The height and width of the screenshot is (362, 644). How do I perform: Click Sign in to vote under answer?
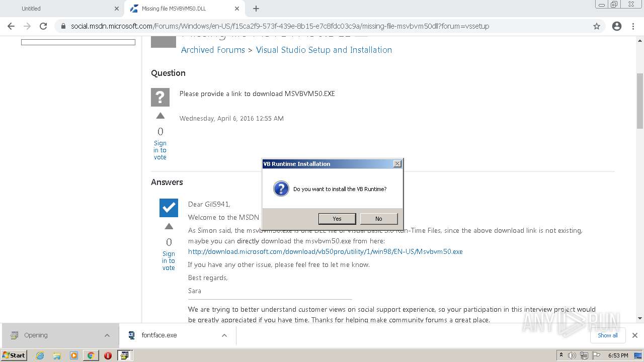[x=169, y=261]
